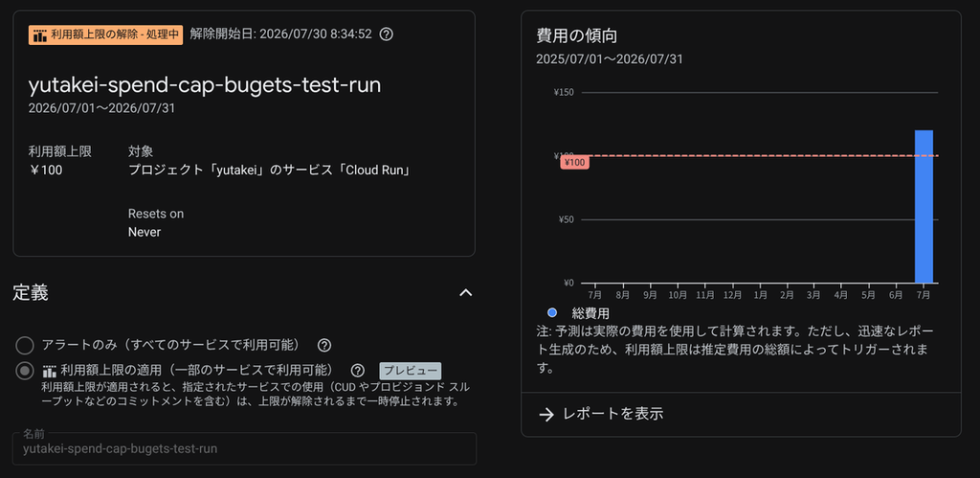Image resolution: width=980 pixels, height=478 pixels.
Task: Click the spend cap icon in the orange status badge
Action: (40, 35)
